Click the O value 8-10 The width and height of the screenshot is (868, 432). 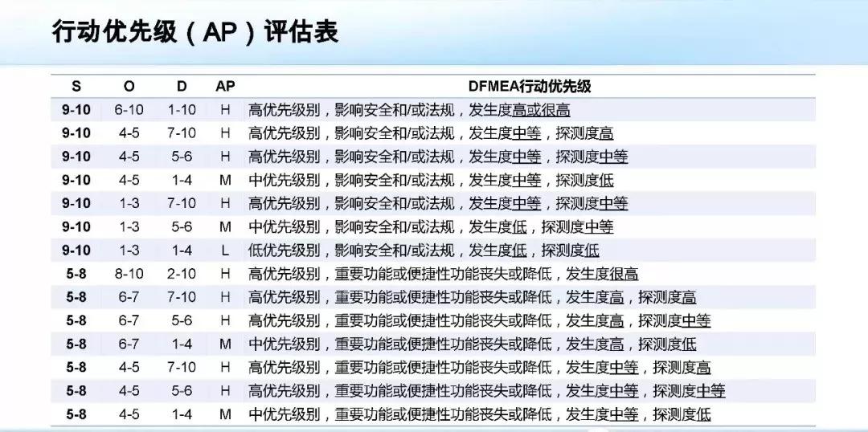(x=129, y=273)
